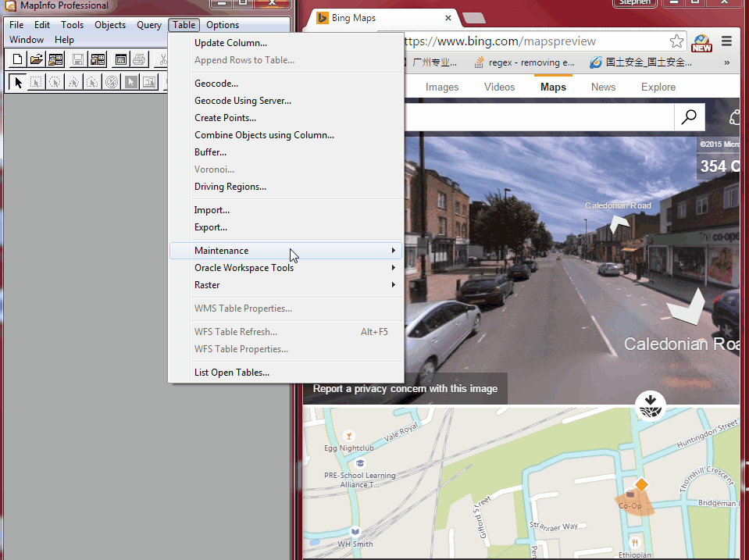The width and height of the screenshot is (749, 560).
Task: Click the Save Window As toolbar icon
Action: [x=121, y=59]
